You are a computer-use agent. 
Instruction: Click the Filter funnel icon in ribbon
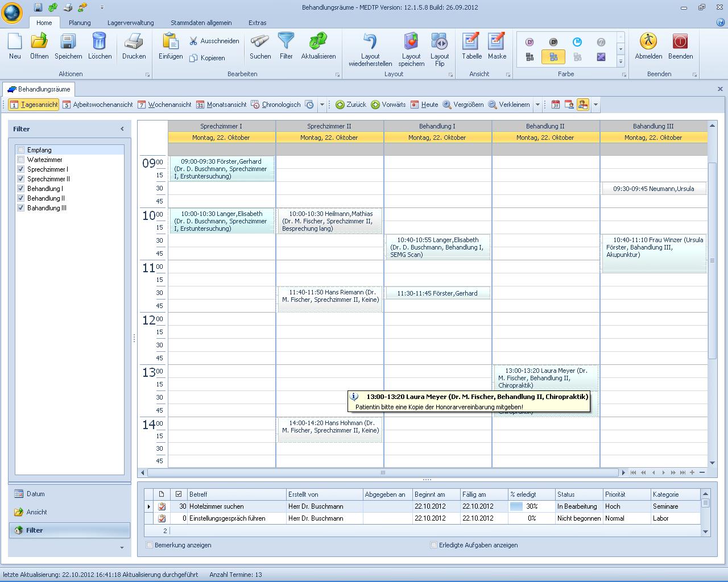pos(286,42)
